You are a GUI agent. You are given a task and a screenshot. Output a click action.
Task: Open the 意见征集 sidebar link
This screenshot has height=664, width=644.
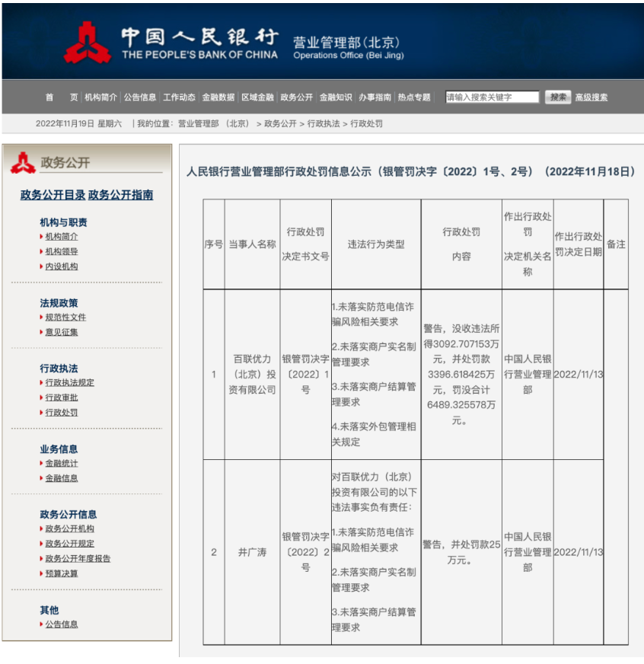click(x=62, y=332)
